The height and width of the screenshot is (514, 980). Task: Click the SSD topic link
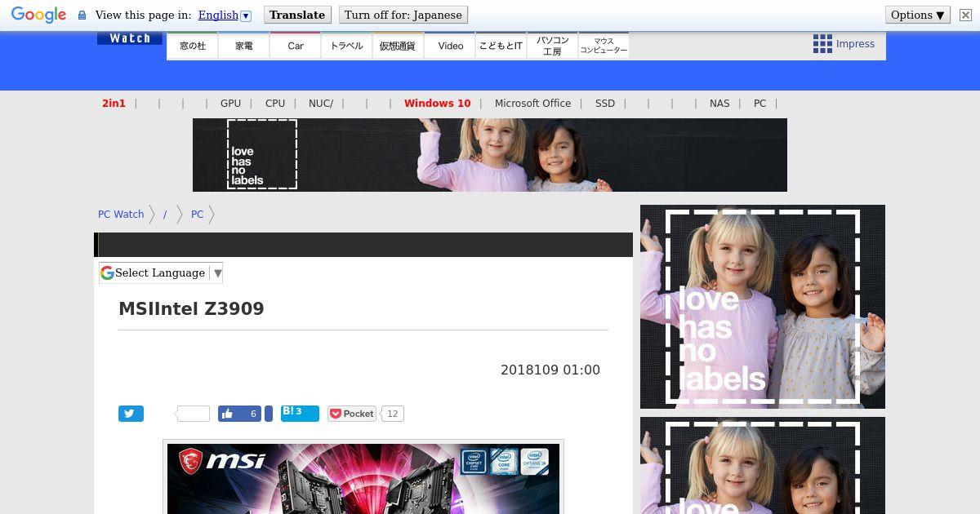[605, 104]
